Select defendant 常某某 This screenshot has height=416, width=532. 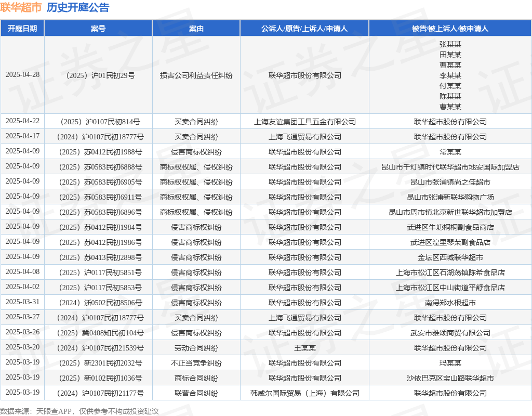tap(450, 152)
